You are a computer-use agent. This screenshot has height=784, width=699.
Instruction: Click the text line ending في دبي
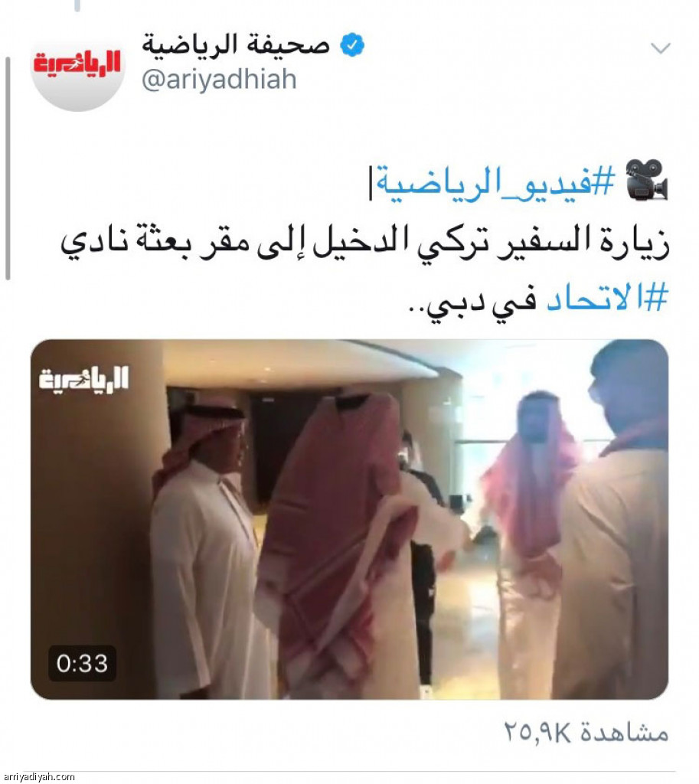pos(537,299)
